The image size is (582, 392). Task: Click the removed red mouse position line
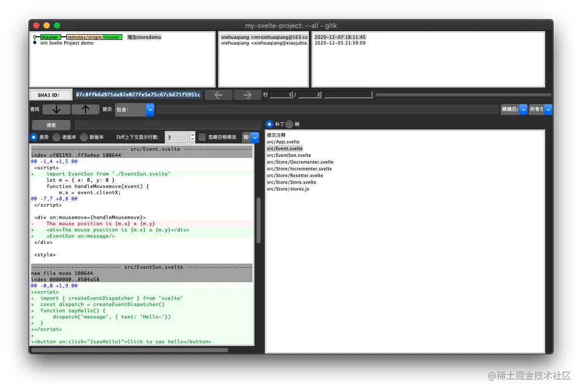[x=141, y=224]
